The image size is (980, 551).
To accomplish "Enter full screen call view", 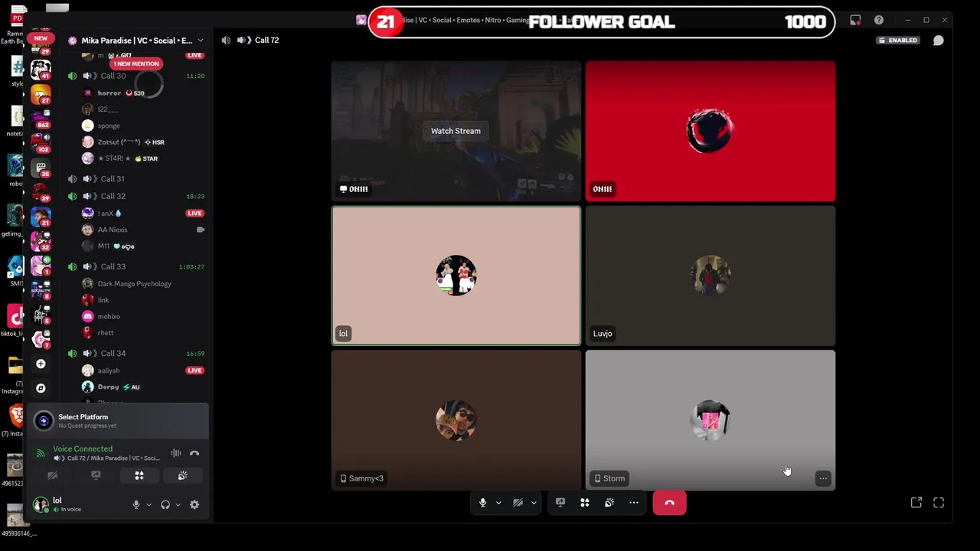I will point(939,503).
